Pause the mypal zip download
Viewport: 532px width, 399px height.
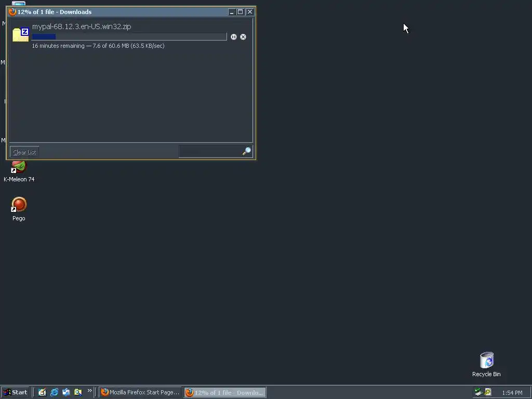(x=233, y=37)
